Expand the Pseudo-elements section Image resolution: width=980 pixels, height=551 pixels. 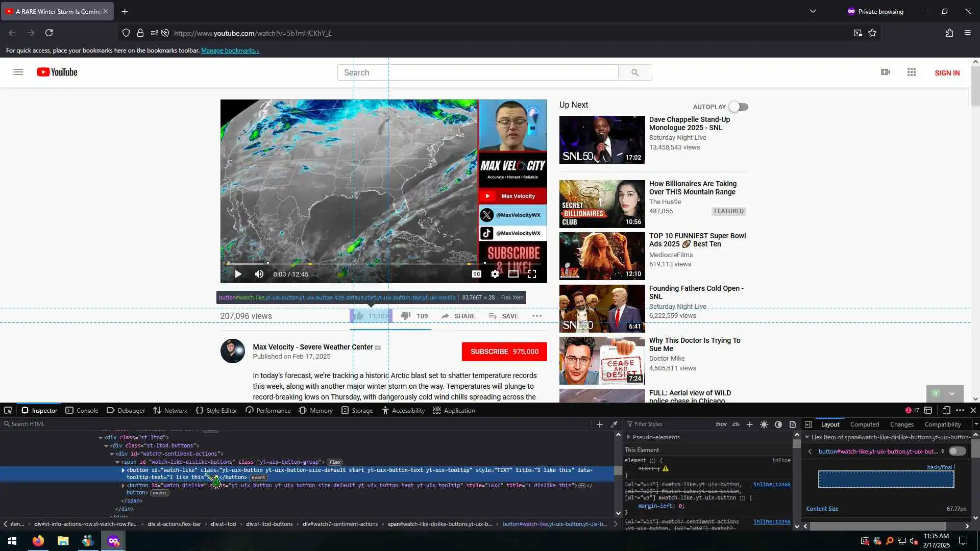(629, 438)
